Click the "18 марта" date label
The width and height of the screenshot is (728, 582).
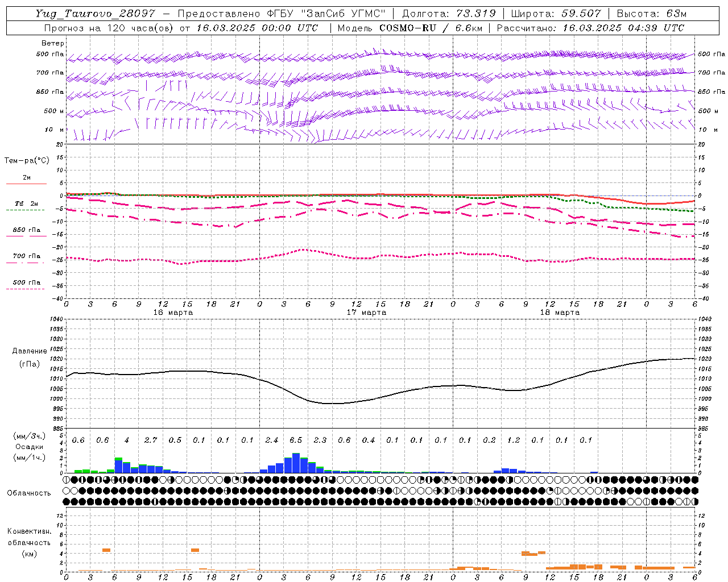tap(560, 313)
